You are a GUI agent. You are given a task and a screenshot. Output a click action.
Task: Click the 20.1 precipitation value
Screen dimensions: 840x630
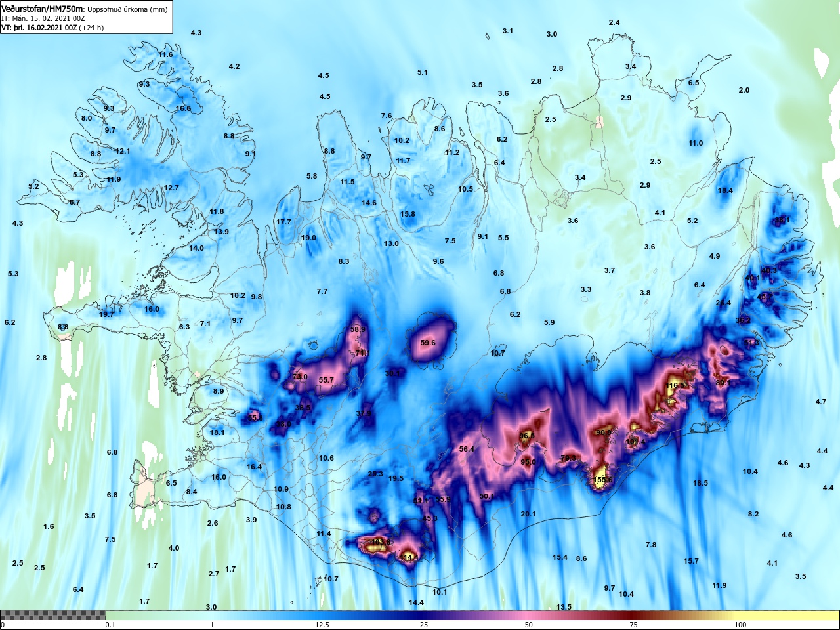528,514
